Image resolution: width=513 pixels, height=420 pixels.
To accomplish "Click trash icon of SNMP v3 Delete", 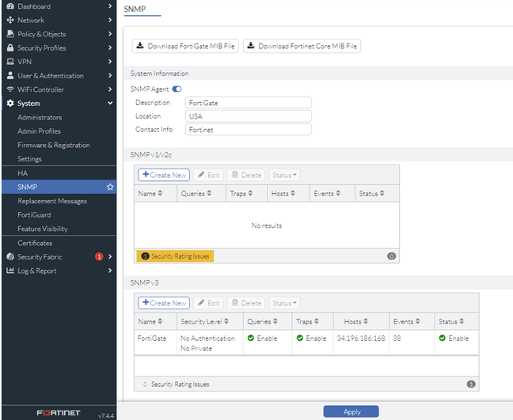I will [x=234, y=303].
